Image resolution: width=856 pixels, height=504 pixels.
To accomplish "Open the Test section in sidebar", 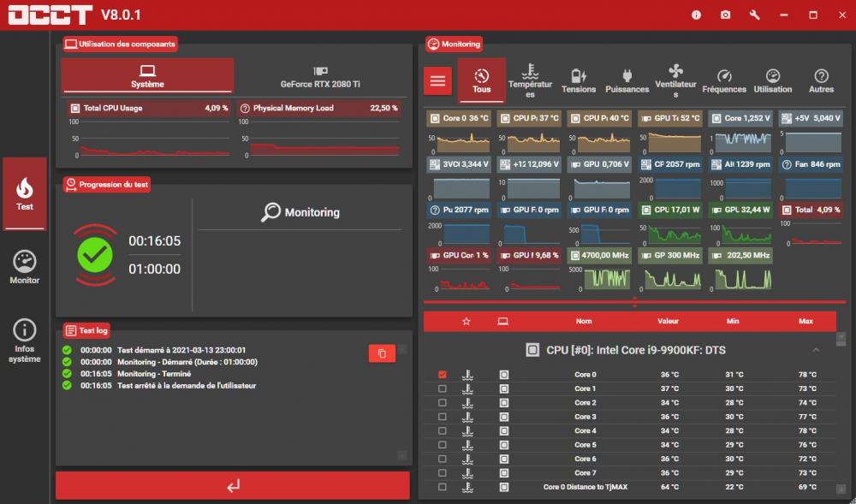I will pos(25,193).
